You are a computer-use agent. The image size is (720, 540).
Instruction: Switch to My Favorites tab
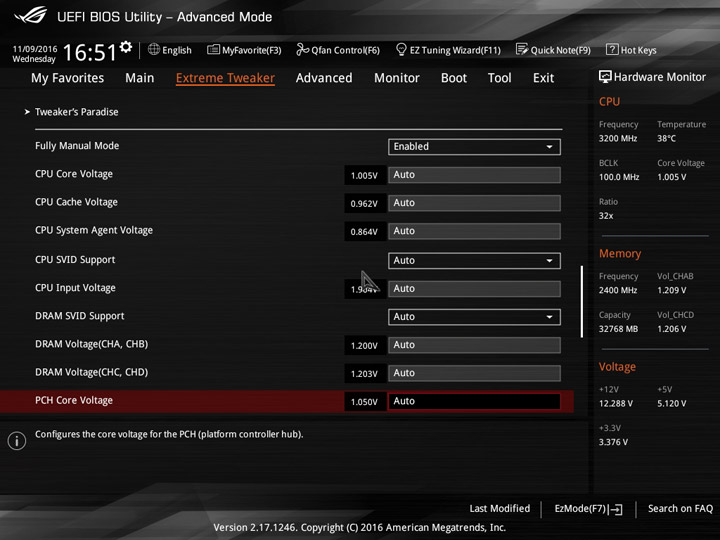point(68,78)
